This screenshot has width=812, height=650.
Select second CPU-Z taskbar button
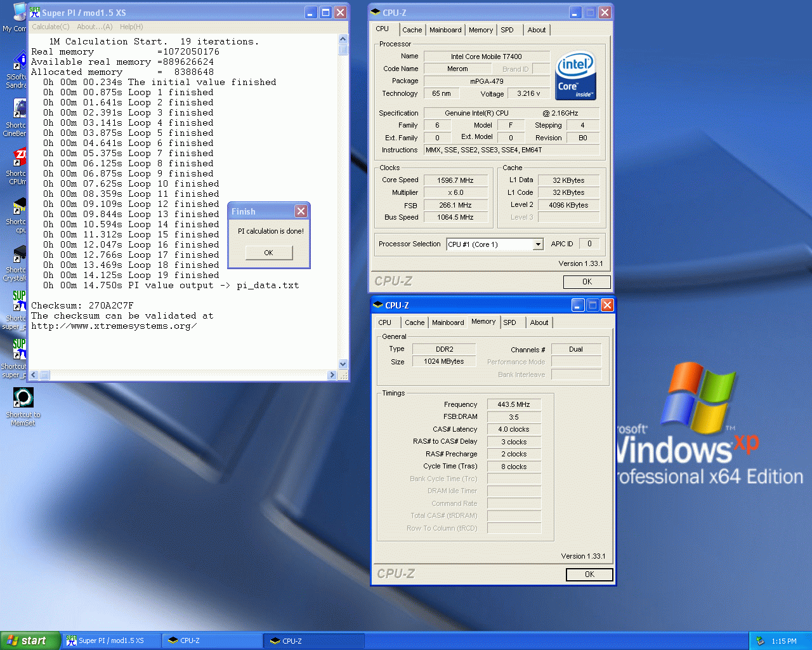tap(315, 641)
